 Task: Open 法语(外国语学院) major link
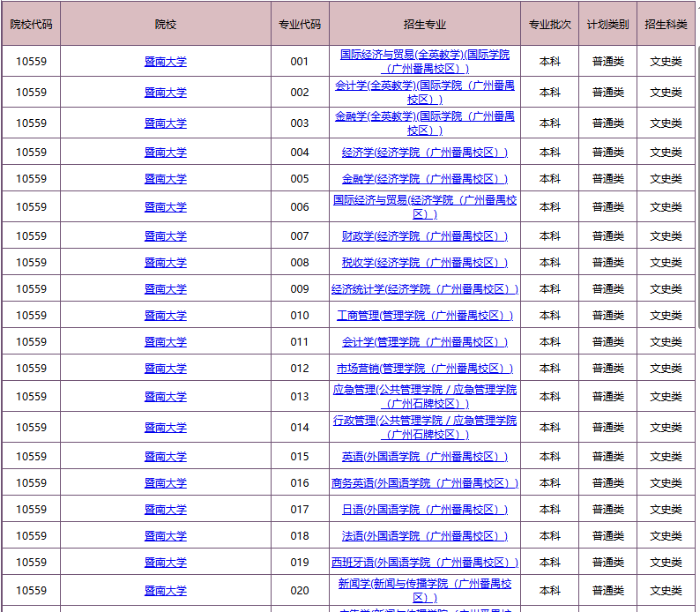(x=425, y=535)
